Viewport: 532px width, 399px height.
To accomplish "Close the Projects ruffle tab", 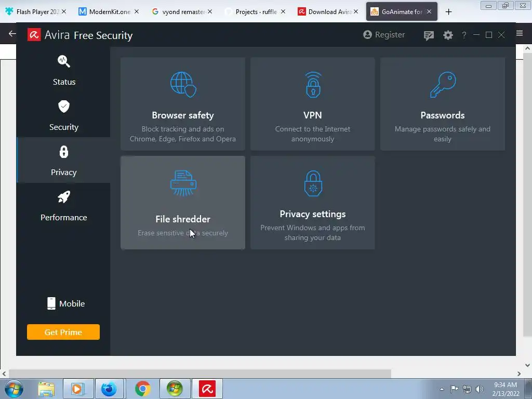I will coord(283,11).
